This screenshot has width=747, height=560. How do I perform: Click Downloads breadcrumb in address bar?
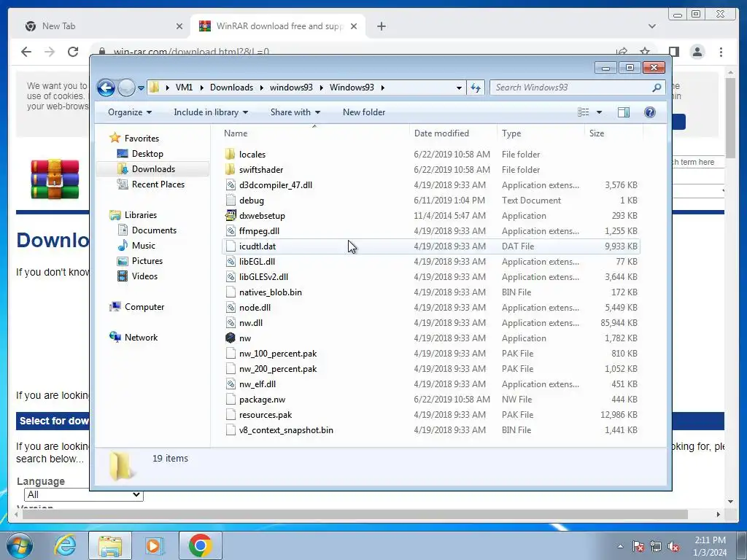tap(231, 87)
